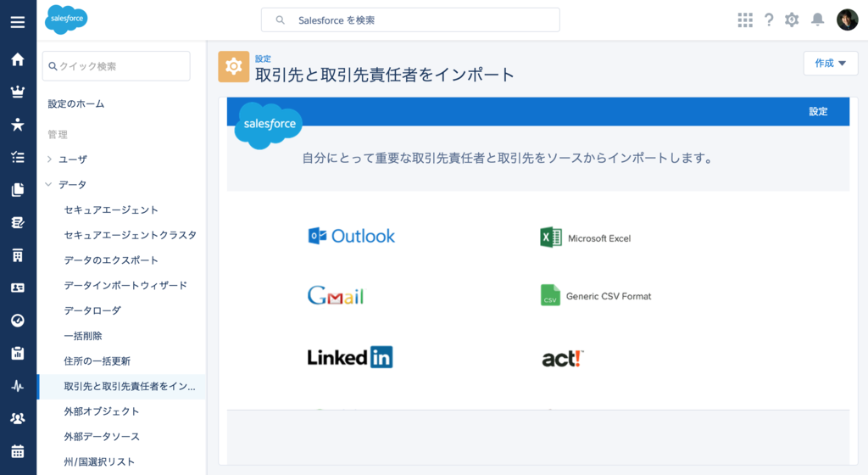Open 外部オブジェクト setup item
This screenshot has height=475, width=868.
click(102, 411)
